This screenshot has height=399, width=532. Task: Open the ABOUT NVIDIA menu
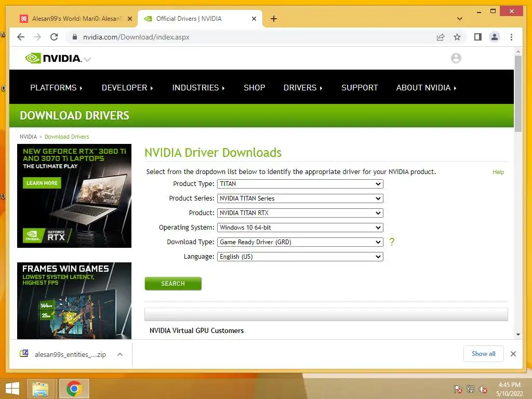(426, 87)
